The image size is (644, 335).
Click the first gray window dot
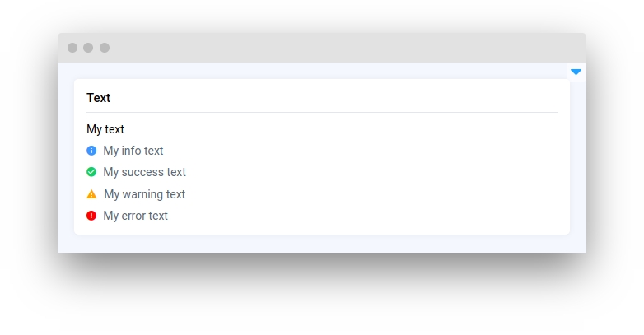[x=72, y=48]
